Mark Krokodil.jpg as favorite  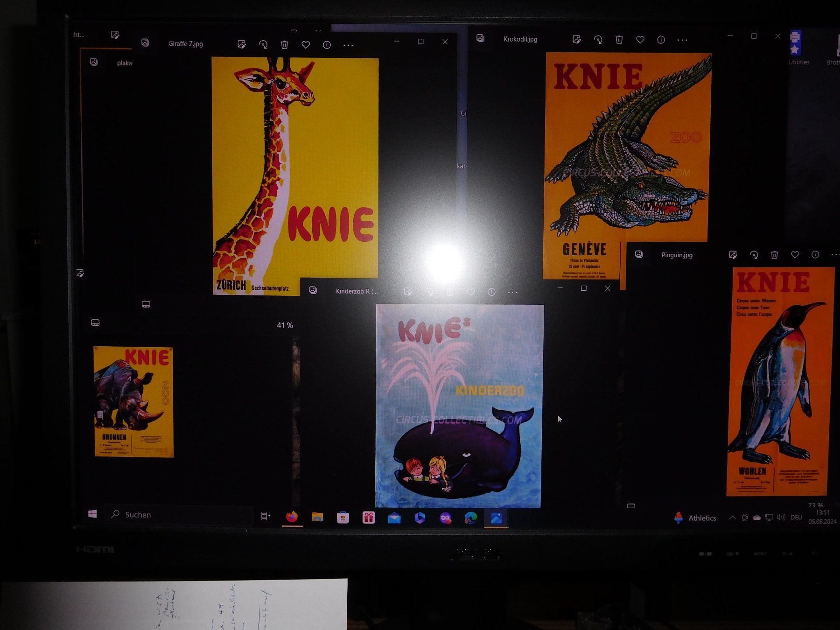click(x=640, y=40)
